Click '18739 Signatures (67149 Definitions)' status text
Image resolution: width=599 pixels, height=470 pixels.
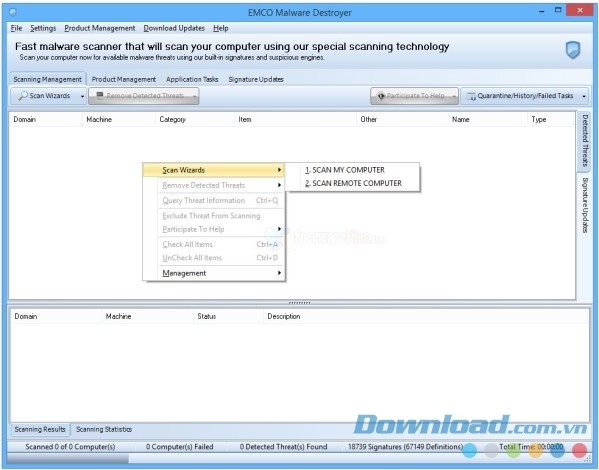(x=405, y=446)
